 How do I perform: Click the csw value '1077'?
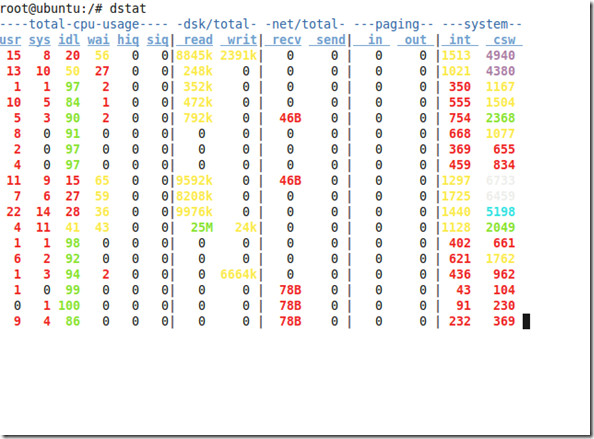pos(500,133)
